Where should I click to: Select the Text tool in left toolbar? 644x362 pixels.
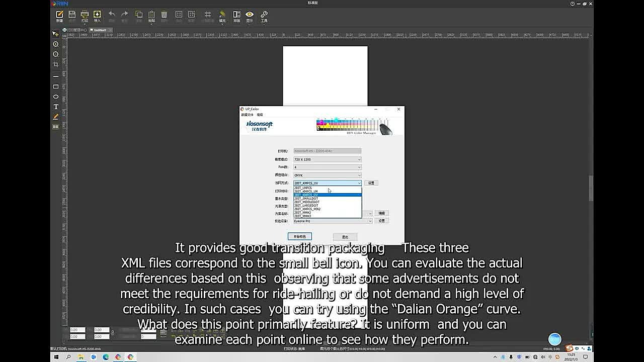56,107
